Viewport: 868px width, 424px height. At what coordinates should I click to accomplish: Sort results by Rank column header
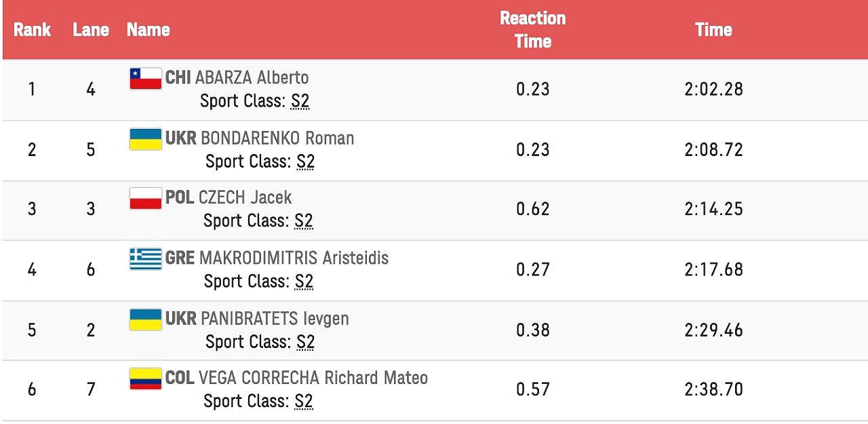pos(32,30)
